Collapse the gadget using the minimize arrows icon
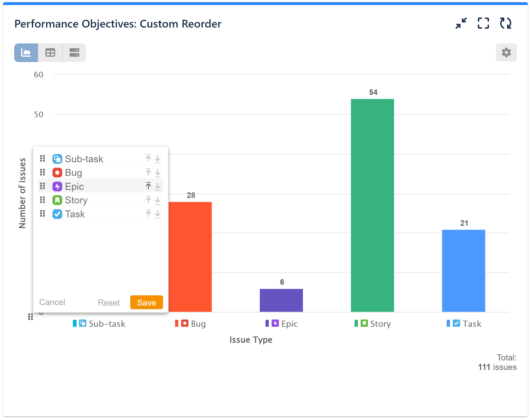The image size is (531, 420). coord(461,23)
